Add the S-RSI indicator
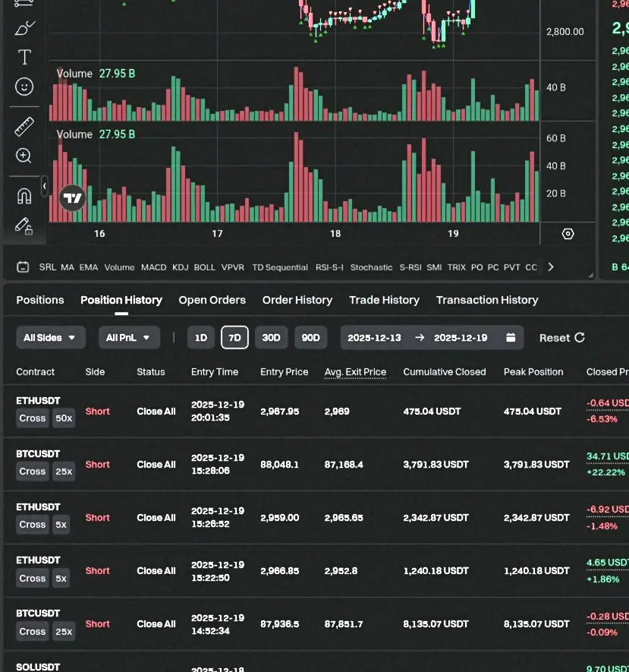 coord(410,267)
